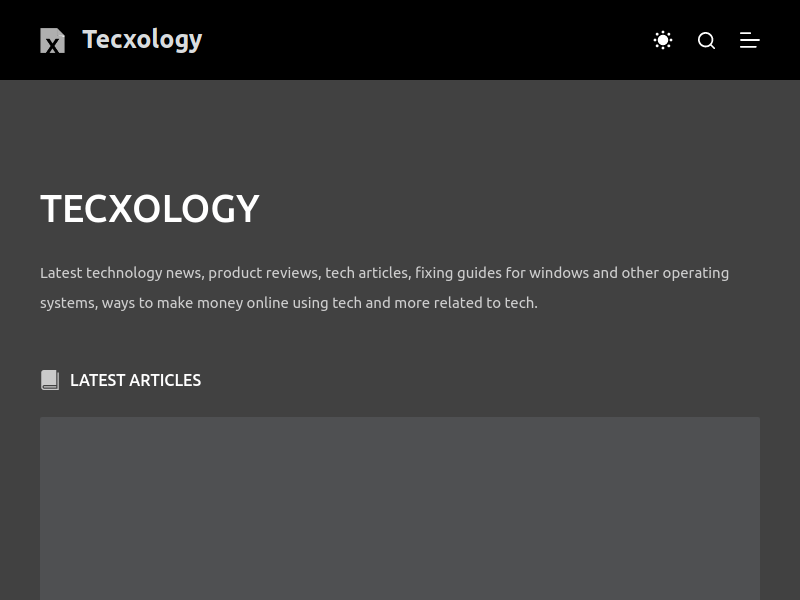Click the grey article card below Latest Articles
Screen dimensions: 800x600
(400, 508)
